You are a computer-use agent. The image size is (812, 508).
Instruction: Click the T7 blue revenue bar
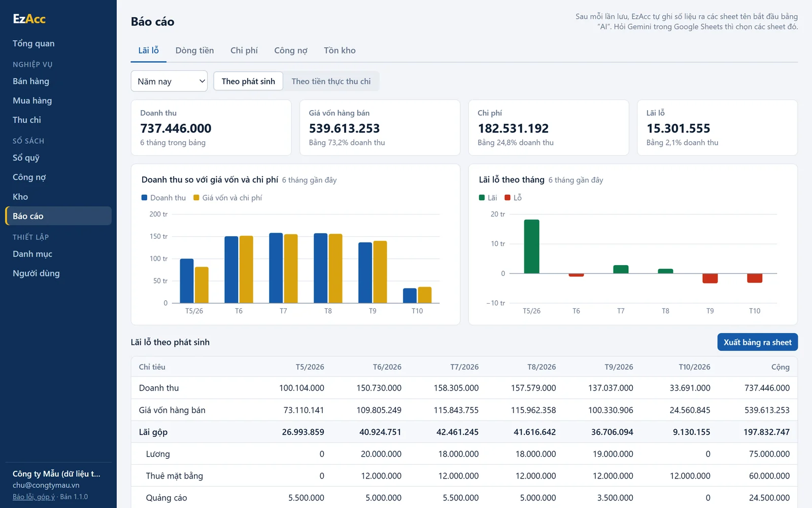click(276, 268)
